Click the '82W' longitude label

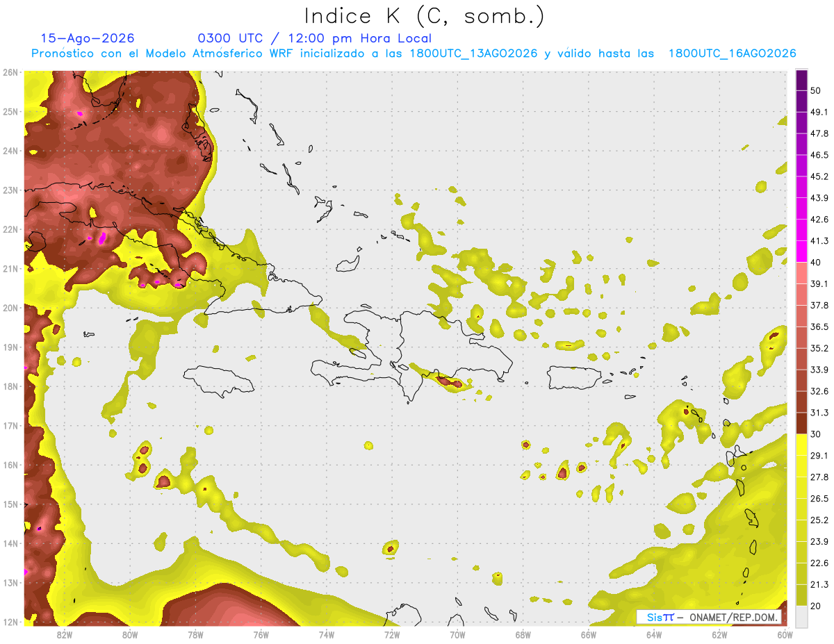64,634
